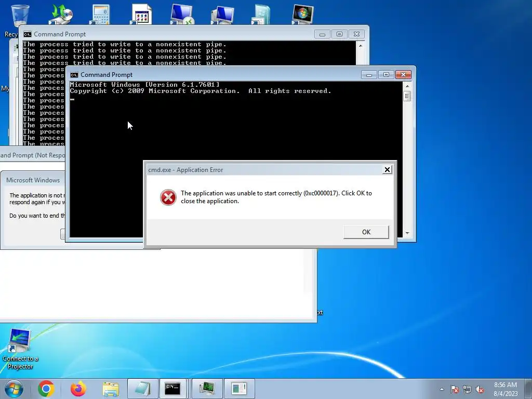532x399 pixels.
Task: Select the Remote Desktop Connection desktop shortcut
Action: point(181,14)
